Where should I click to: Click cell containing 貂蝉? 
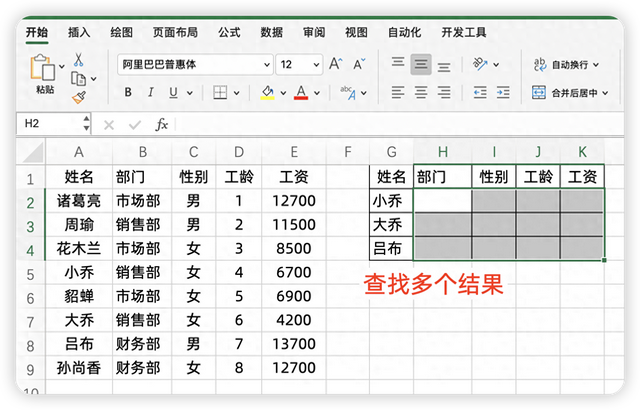(79, 296)
